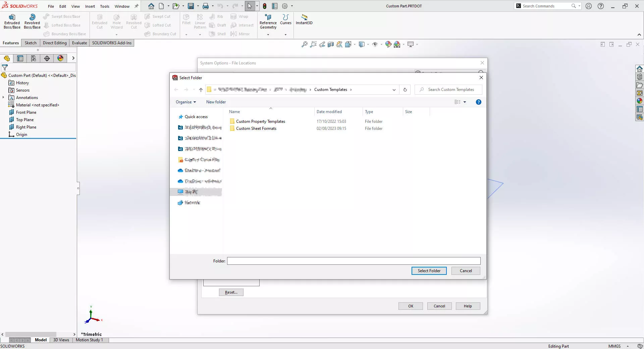Activate the Section View tool
The width and height of the screenshot is (644, 349).
pos(331,44)
